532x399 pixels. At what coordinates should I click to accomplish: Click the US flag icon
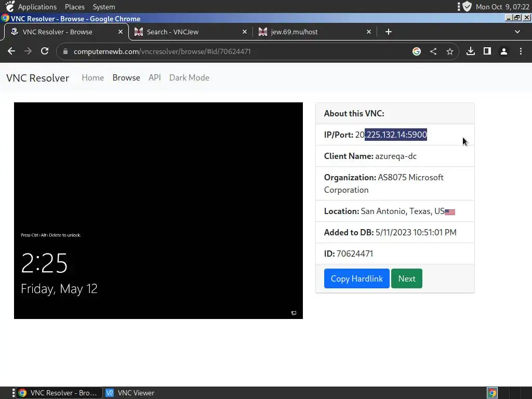coord(450,212)
